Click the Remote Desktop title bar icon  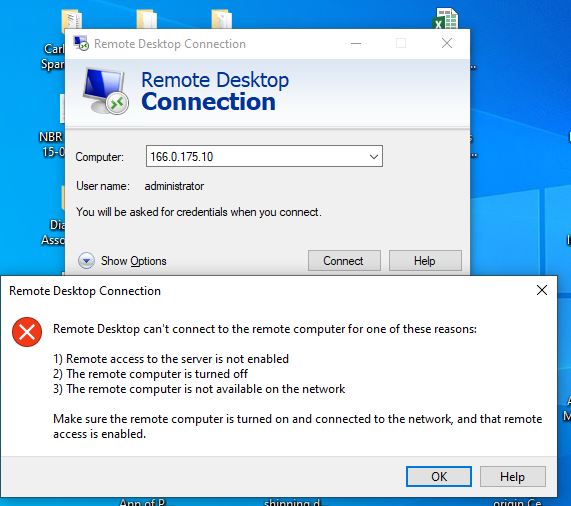pyautogui.click(x=81, y=43)
